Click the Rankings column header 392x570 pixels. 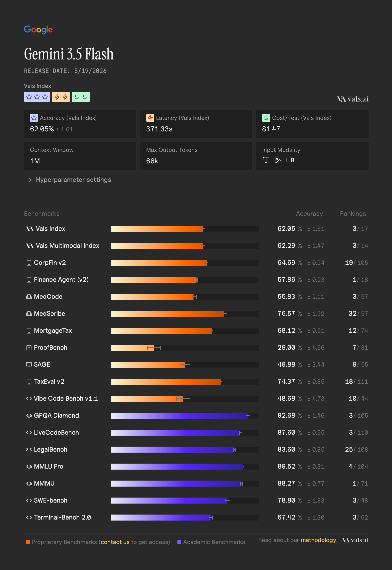[x=353, y=214]
